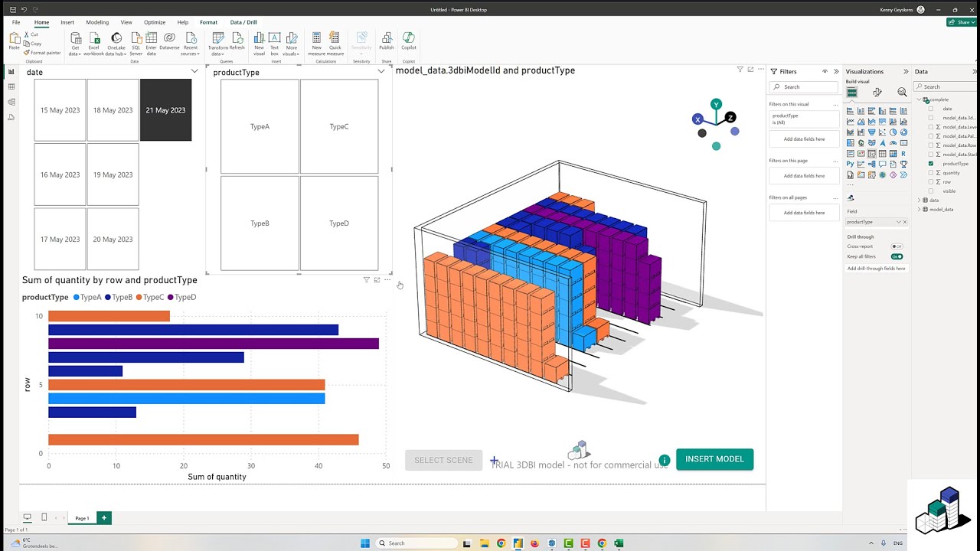Check the visible field checkbox
The width and height of the screenshot is (980, 551).
pyautogui.click(x=931, y=191)
